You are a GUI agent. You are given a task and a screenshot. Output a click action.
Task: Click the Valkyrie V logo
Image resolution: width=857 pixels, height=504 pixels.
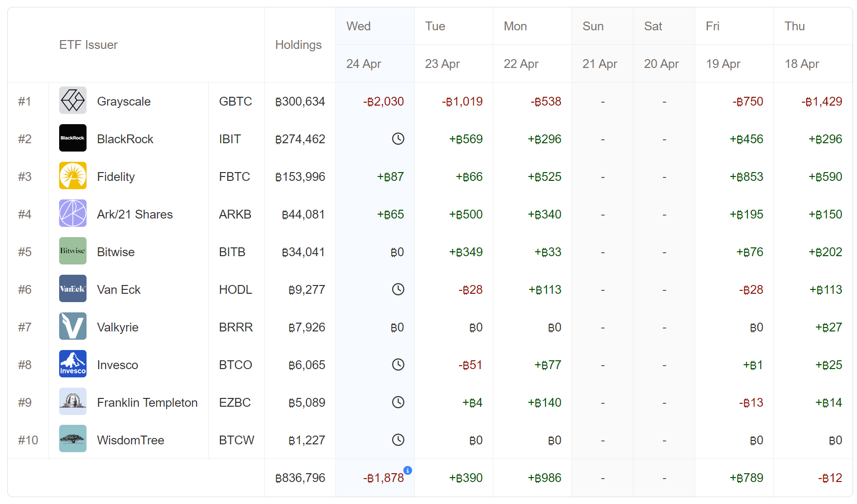[x=72, y=326]
